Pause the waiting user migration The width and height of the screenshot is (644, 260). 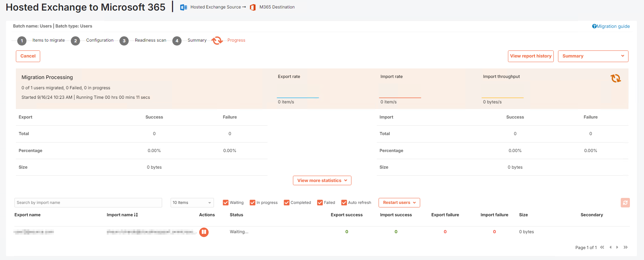[x=204, y=232]
